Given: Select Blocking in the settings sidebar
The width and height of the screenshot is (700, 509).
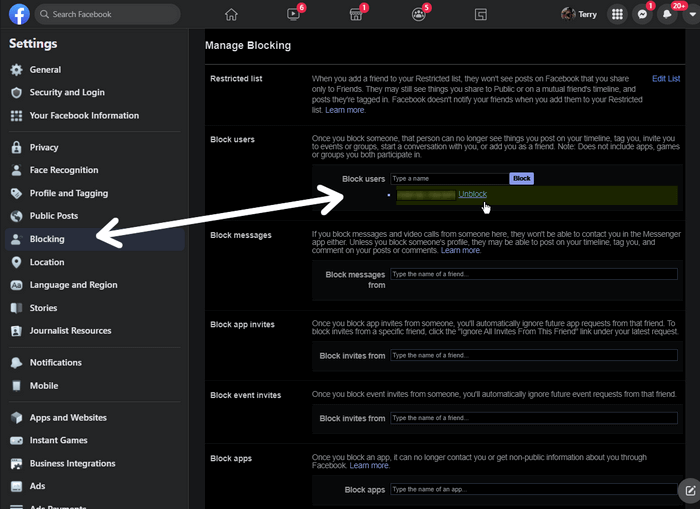Looking at the screenshot, I should coord(95,239).
